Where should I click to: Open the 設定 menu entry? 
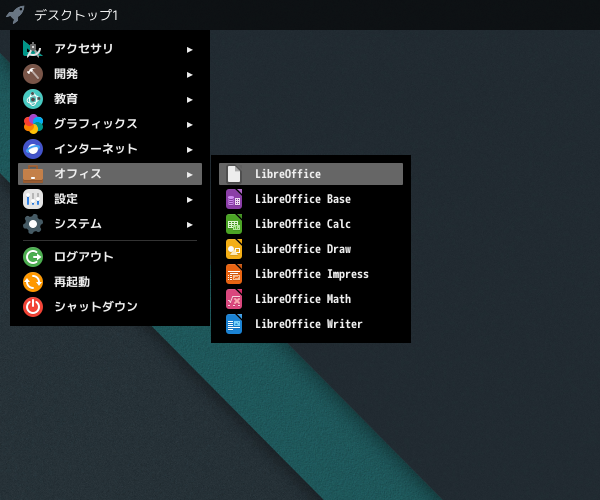(x=110, y=199)
